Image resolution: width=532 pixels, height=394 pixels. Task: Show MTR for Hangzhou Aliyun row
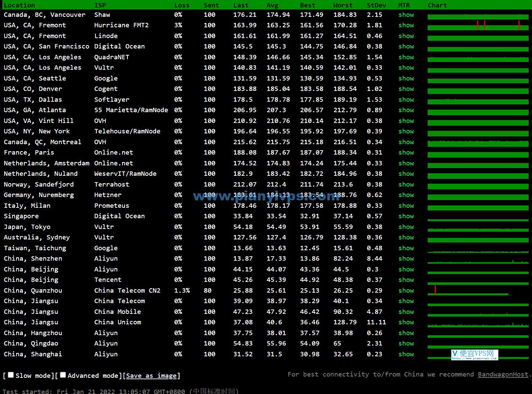pyautogui.click(x=406, y=333)
